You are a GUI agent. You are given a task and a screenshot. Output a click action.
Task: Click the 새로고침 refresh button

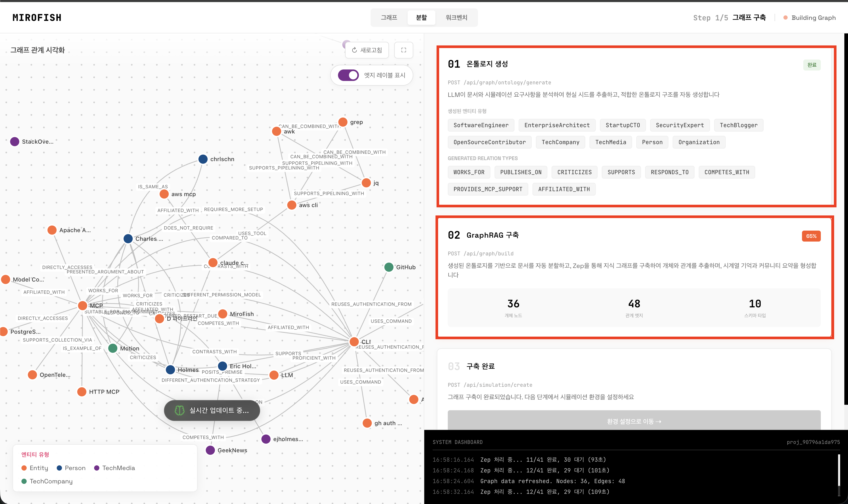pos(367,50)
